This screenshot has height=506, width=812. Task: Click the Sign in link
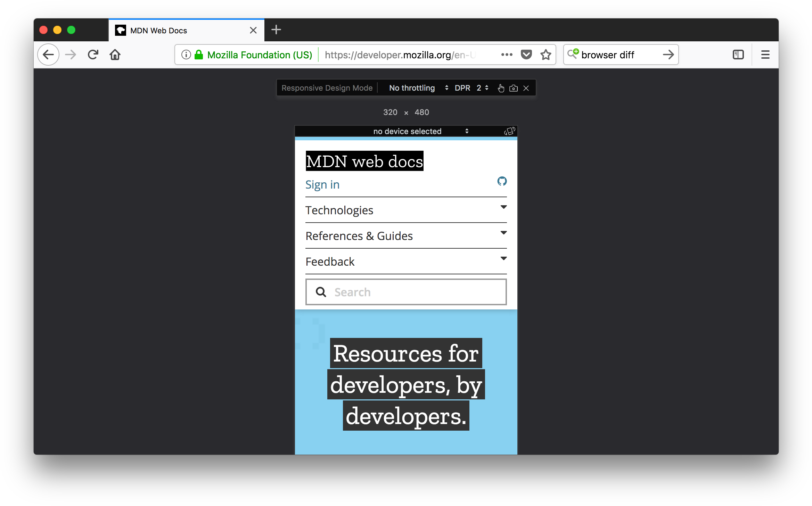(322, 184)
